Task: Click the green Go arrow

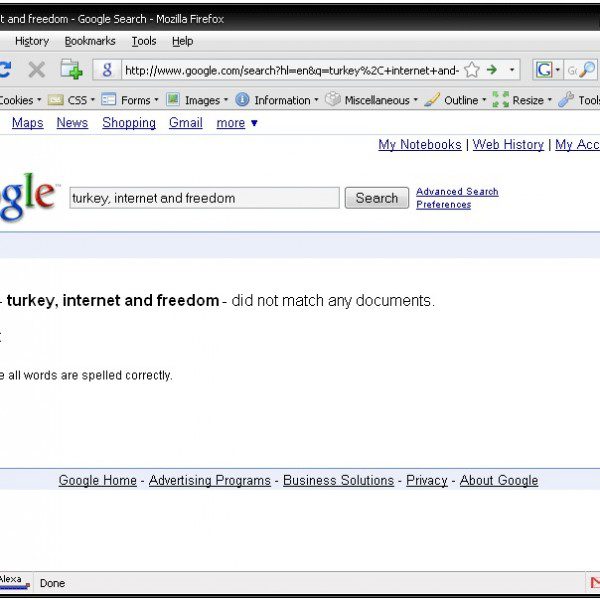Action: point(492,70)
